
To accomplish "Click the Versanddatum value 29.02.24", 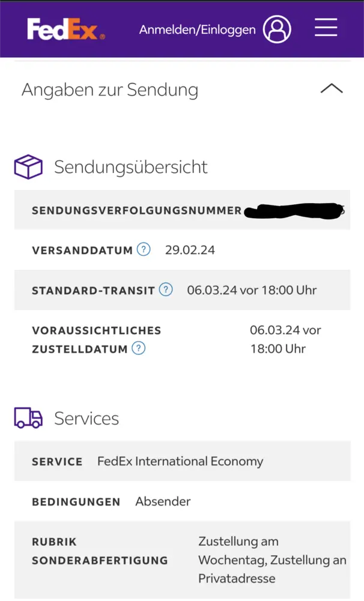I will (190, 250).
